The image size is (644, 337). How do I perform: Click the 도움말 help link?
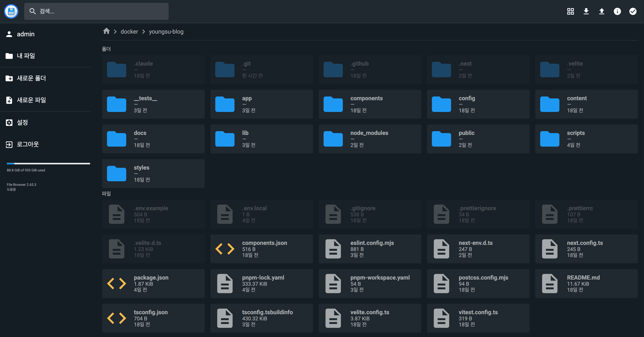tap(11, 189)
